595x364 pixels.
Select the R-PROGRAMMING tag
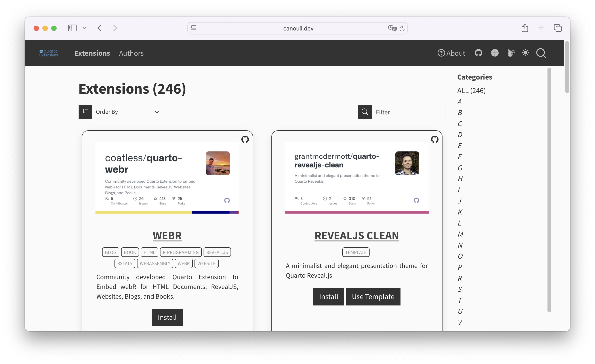pos(181,252)
